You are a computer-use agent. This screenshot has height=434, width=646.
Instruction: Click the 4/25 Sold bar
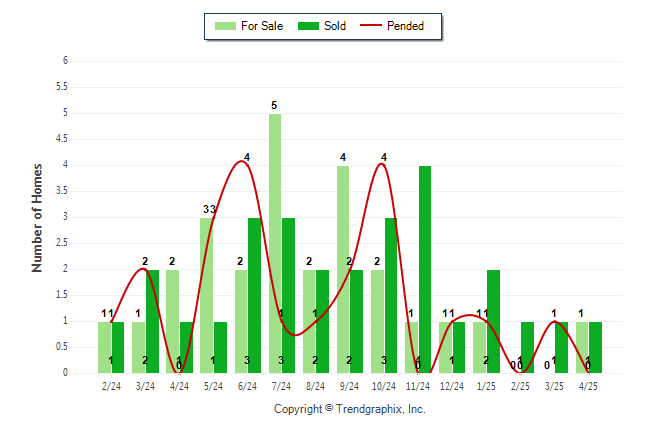click(x=595, y=347)
